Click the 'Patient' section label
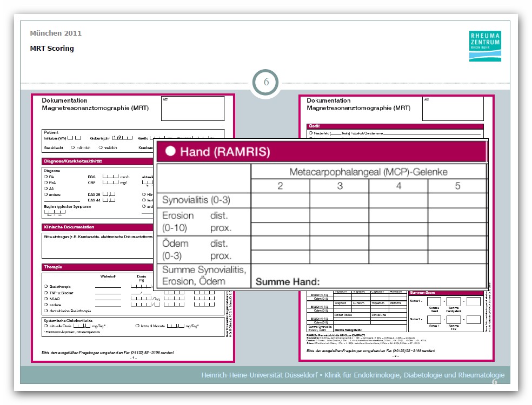Screen dimensions: 532x405 51,132
